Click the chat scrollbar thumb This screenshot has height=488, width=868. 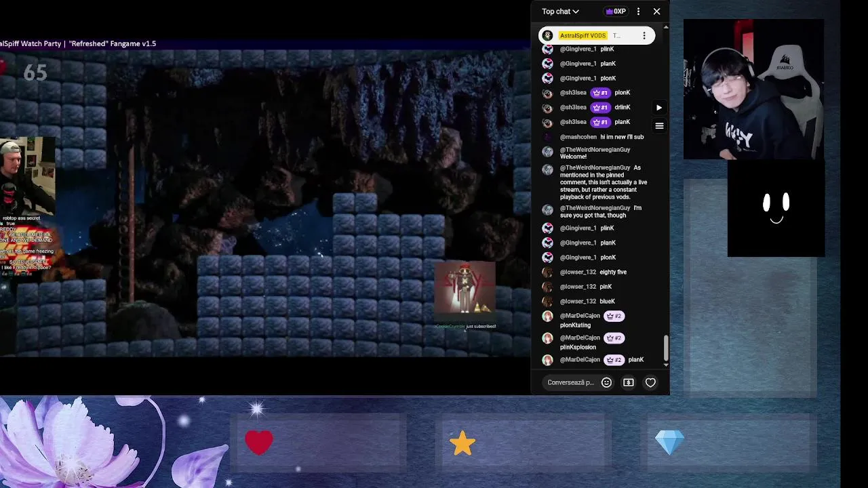[666, 348]
